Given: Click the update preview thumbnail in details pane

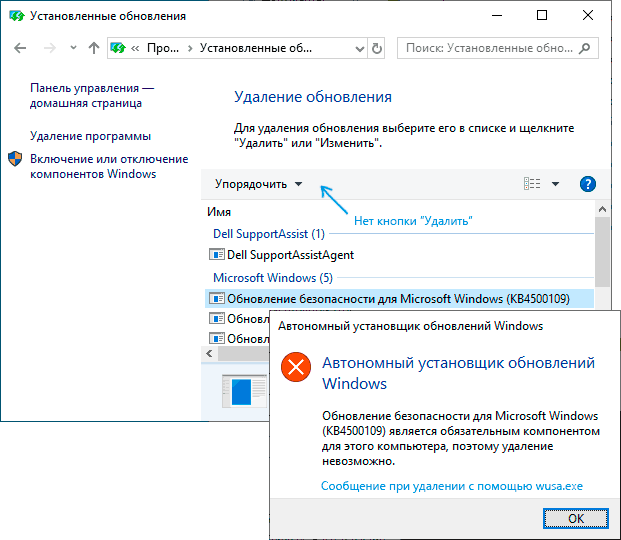Looking at the screenshot, I should point(244,391).
